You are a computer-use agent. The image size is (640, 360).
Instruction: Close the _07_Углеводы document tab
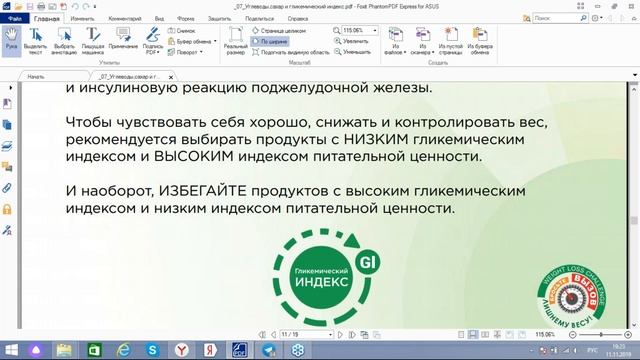click(171, 77)
